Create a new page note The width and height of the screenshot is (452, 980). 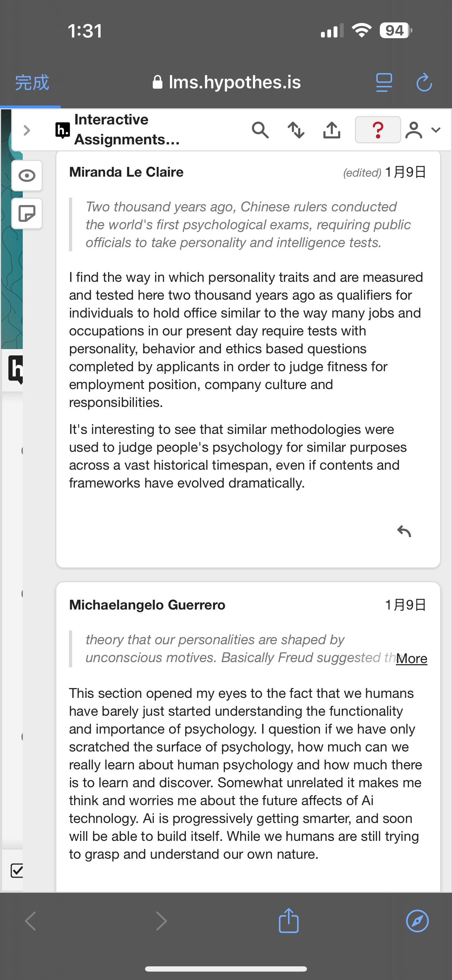[27, 213]
